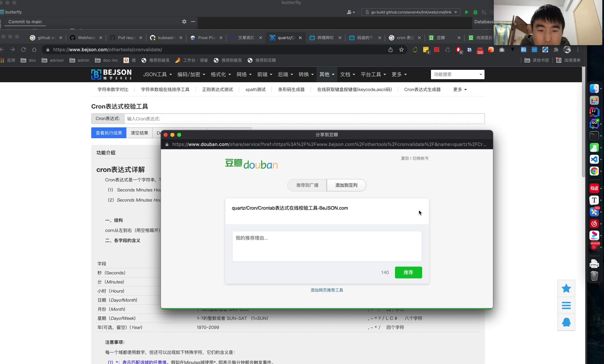Reload the bejson page
604x364 pixels.
point(24,50)
